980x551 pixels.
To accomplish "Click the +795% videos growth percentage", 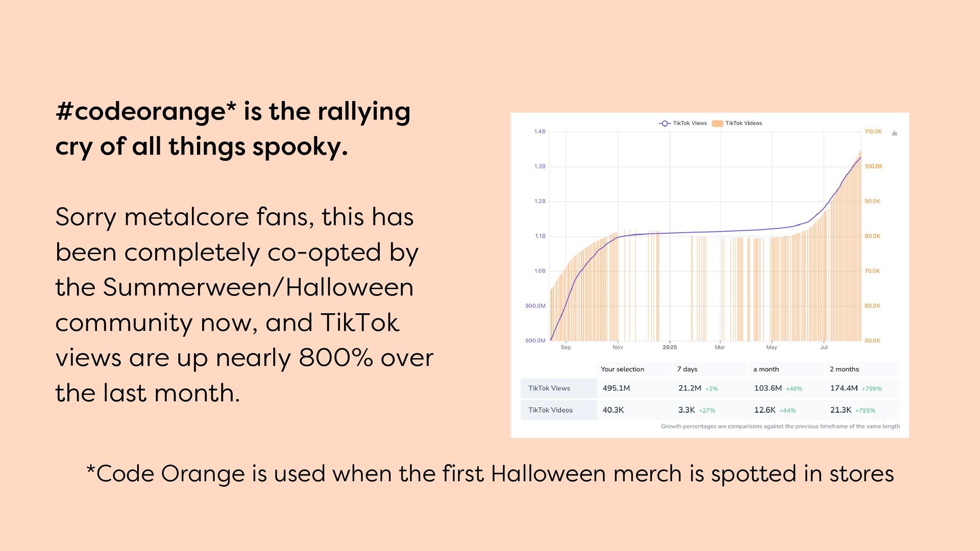I will (865, 411).
